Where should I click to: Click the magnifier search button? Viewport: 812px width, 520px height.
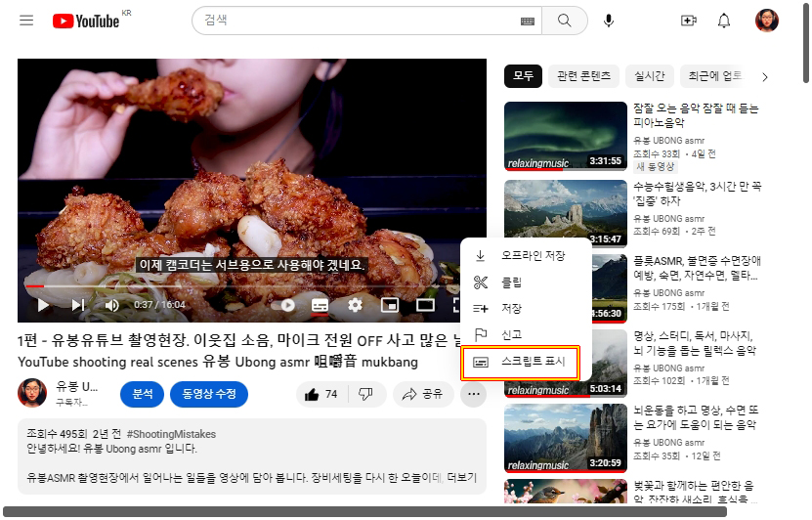pos(565,21)
